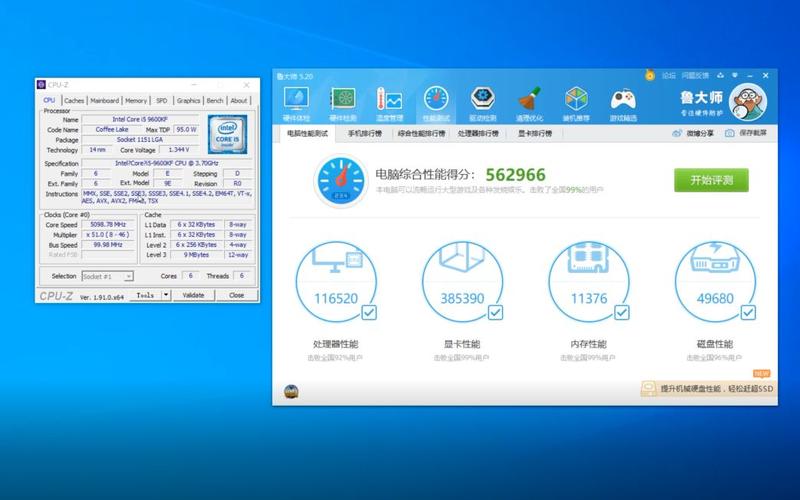Click the Core Speed 5098.78 MHz field
The height and width of the screenshot is (500, 800).
[108, 224]
